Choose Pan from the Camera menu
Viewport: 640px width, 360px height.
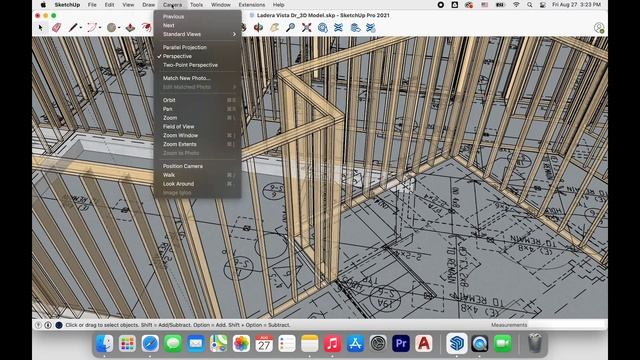tap(198, 109)
